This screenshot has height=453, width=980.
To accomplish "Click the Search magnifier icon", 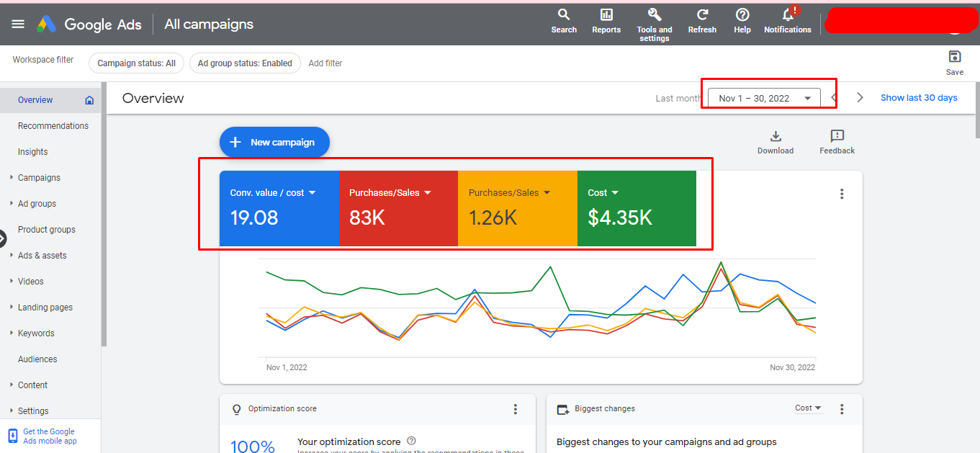I will click(x=564, y=15).
